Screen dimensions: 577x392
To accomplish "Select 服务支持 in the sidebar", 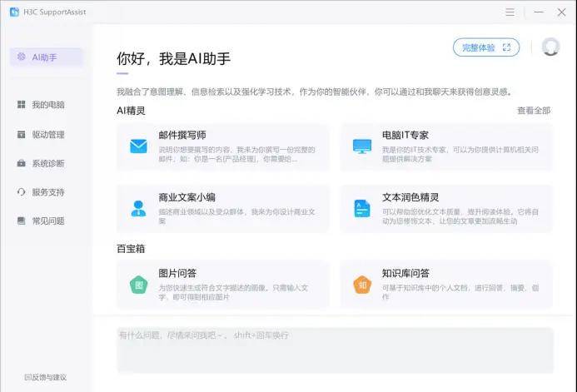I will (47, 192).
